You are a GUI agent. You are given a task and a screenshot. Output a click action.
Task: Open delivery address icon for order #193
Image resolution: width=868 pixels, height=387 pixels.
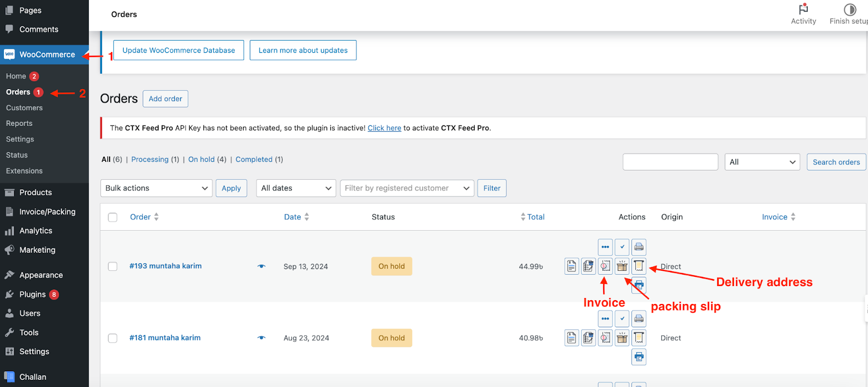pos(639,266)
